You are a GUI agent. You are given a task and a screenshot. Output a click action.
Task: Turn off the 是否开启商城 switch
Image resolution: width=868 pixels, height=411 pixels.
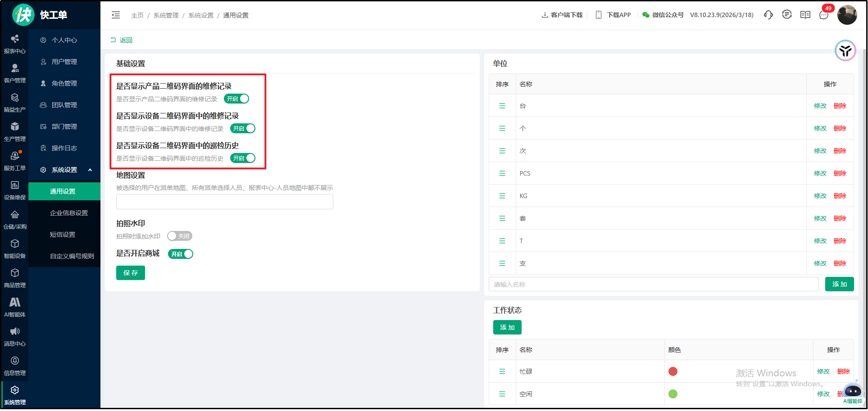[x=181, y=254]
